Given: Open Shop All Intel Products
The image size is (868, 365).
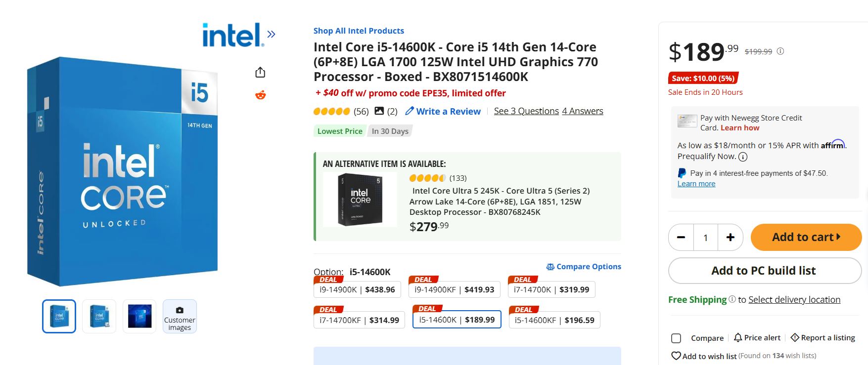Looking at the screenshot, I should [x=359, y=31].
